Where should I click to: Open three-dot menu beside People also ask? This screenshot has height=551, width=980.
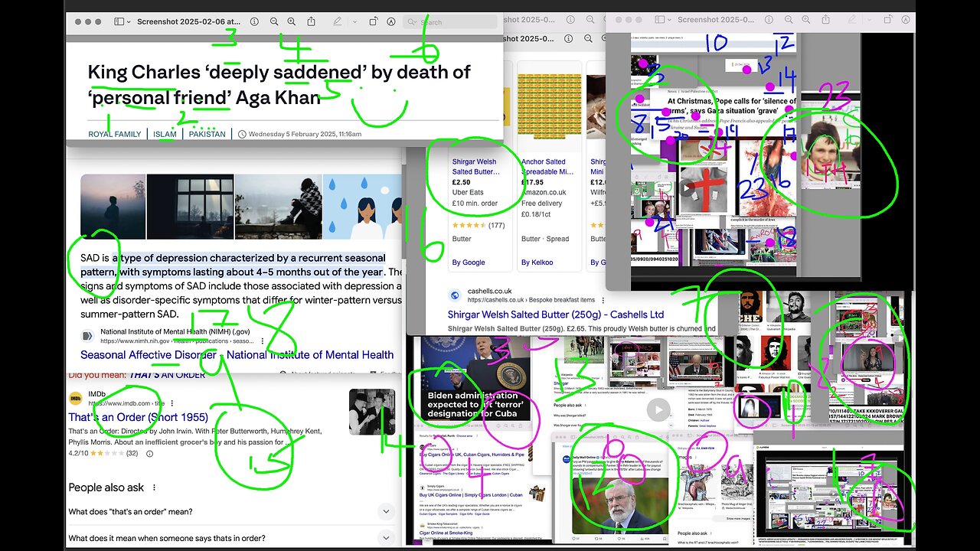click(154, 487)
